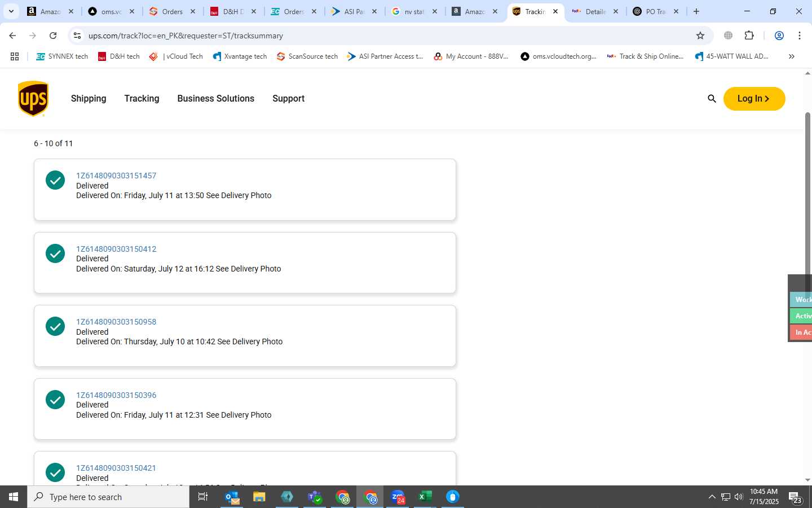
Task: Click 'Delivered On: Saturday, July 12 at 16:12' text
Action: pos(145,269)
